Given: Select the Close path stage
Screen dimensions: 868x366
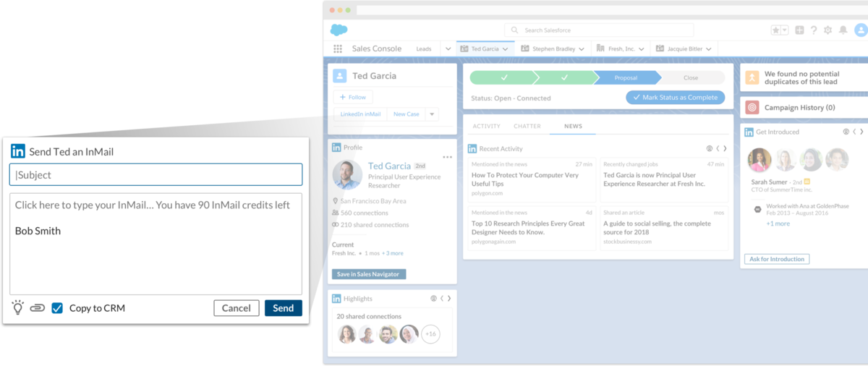Looking at the screenshot, I should [691, 77].
